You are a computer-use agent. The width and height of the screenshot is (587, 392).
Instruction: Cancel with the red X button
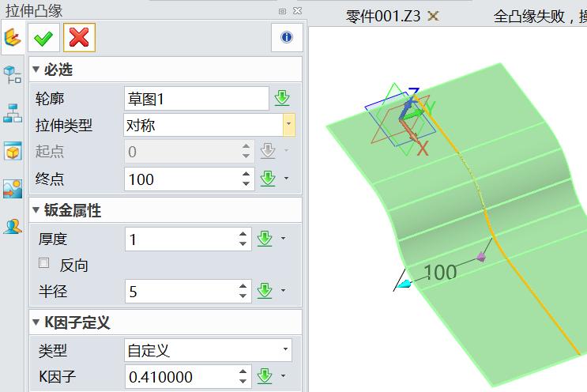(x=79, y=37)
